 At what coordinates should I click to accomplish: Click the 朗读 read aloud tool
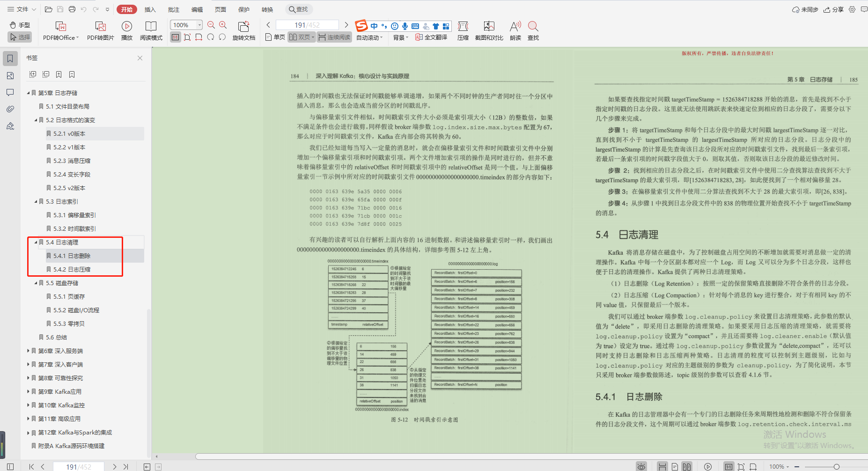tap(515, 31)
